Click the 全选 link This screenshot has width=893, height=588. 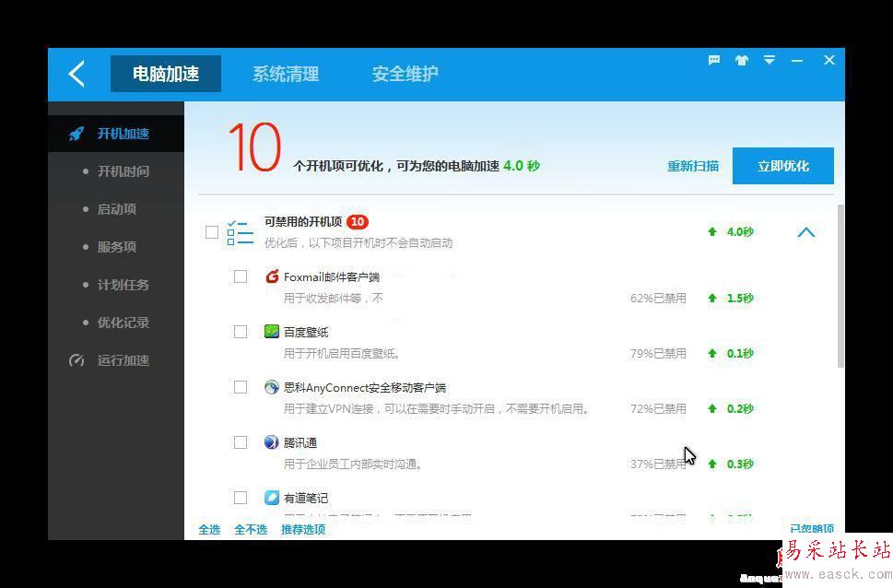pos(209,529)
